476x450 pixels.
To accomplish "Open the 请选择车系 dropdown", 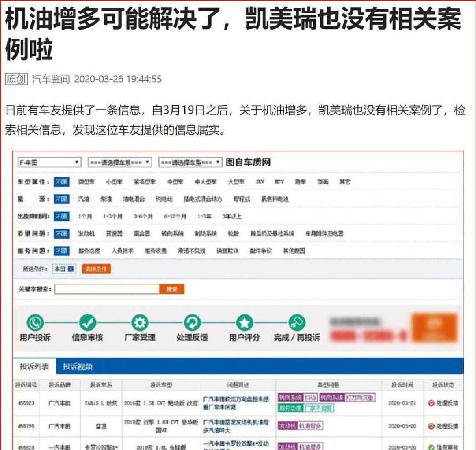I will (119, 162).
